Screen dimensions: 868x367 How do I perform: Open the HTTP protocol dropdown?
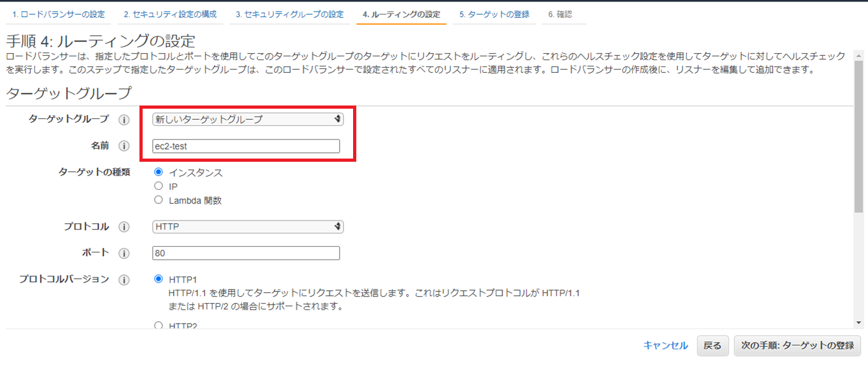248,226
